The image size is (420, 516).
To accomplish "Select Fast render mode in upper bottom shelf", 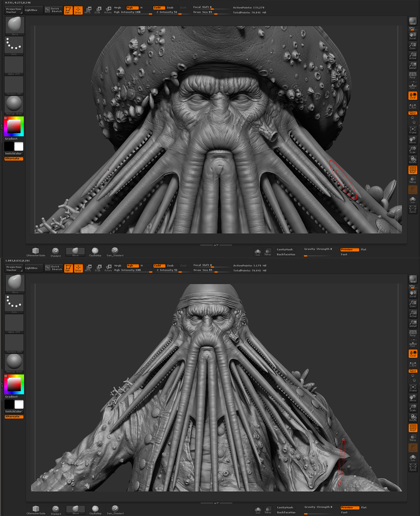I will 344,254.
